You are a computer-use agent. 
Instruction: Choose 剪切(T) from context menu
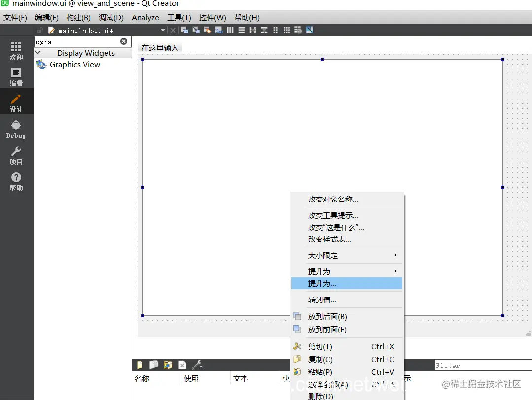pos(347,346)
